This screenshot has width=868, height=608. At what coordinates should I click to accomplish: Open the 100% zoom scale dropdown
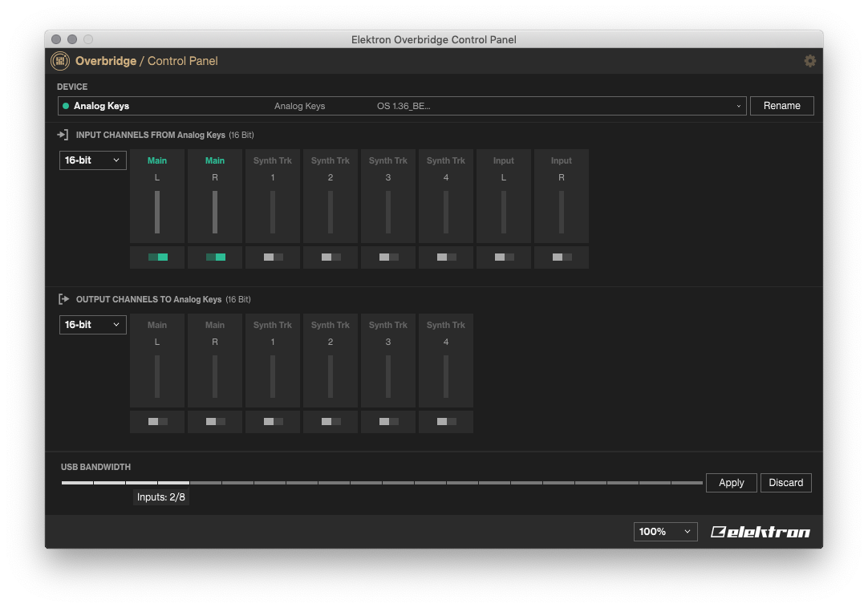tap(665, 532)
